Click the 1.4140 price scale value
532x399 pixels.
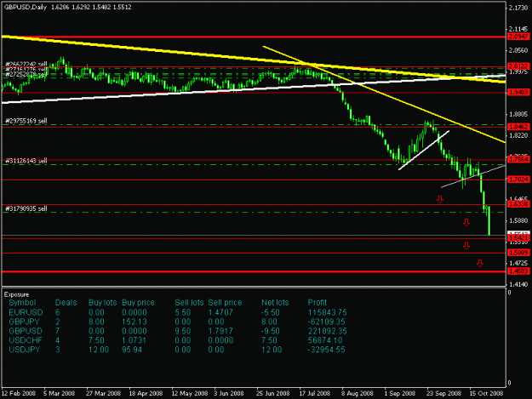point(518,284)
